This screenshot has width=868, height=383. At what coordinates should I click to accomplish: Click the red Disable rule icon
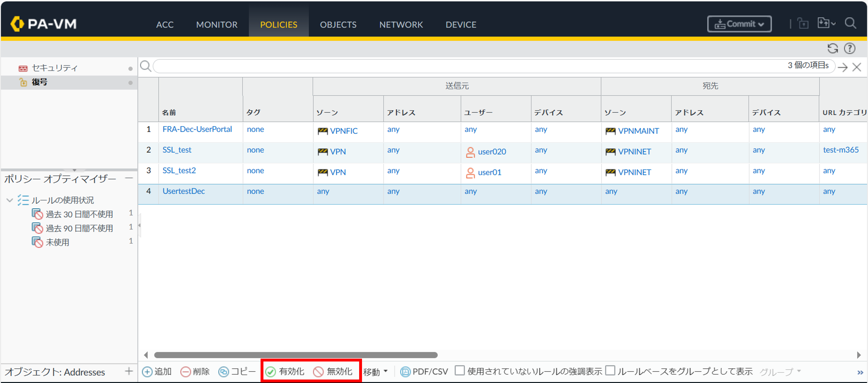(x=318, y=372)
